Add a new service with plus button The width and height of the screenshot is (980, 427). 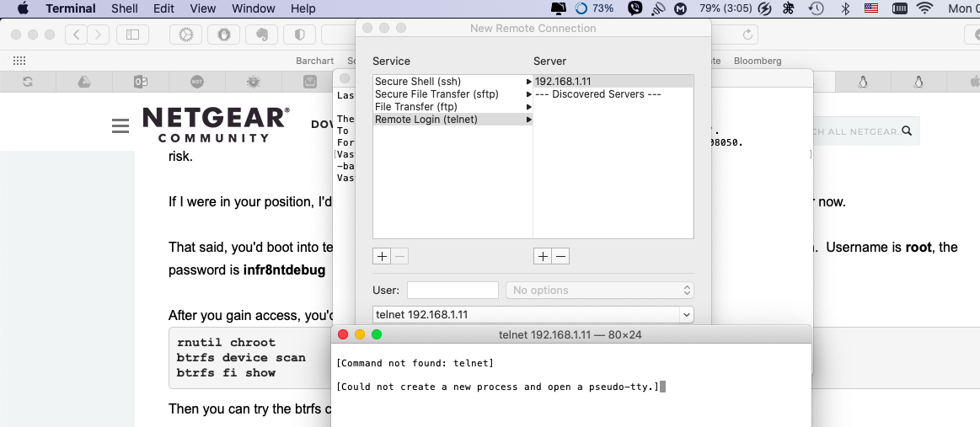pyautogui.click(x=382, y=257)
